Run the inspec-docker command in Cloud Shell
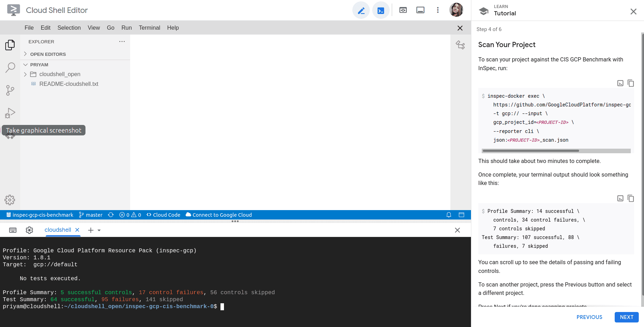Image resolution: width=644 pixels, height=327 pixels. pyautogui.click(x=620, y=83)
